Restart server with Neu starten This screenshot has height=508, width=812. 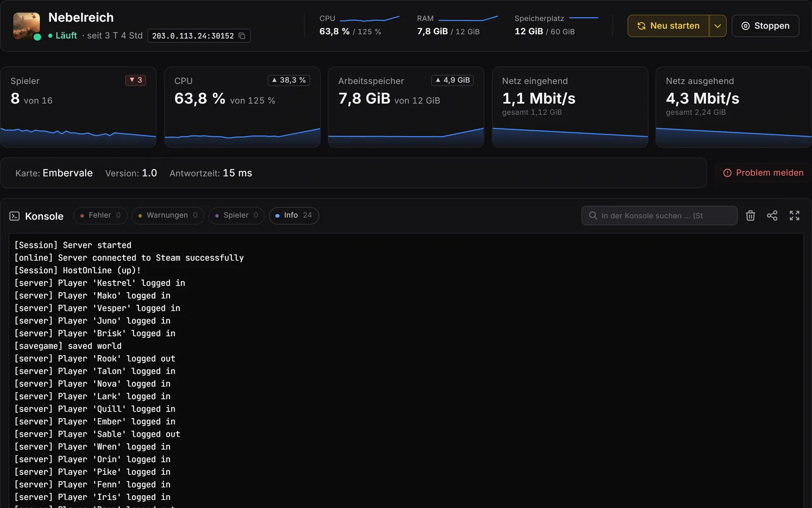pos(668,26)
